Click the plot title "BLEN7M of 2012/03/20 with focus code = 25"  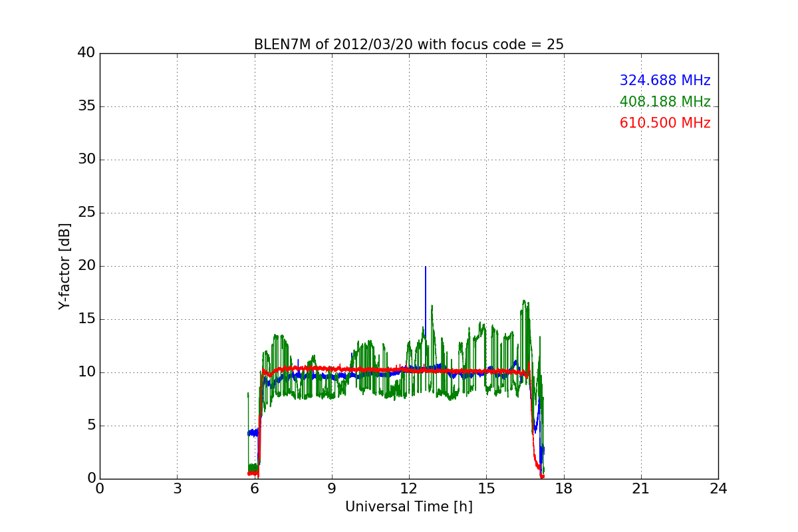(408, 45)
